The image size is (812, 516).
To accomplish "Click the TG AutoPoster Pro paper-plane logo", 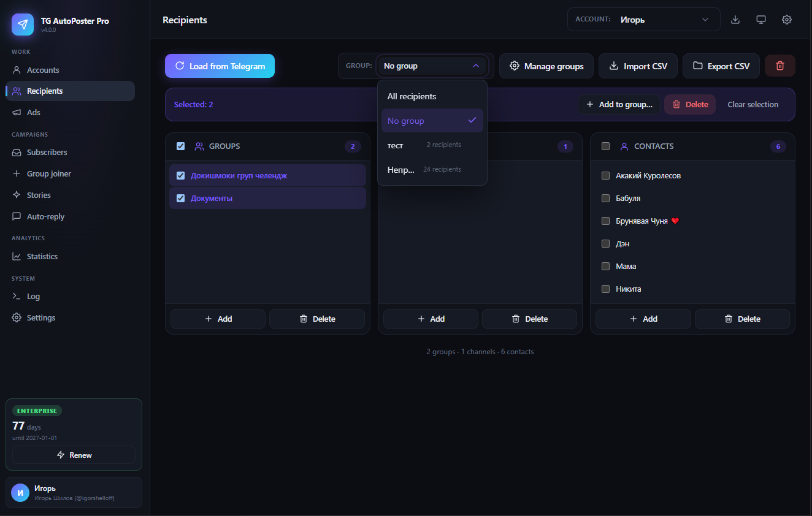I will pos(23,25).
